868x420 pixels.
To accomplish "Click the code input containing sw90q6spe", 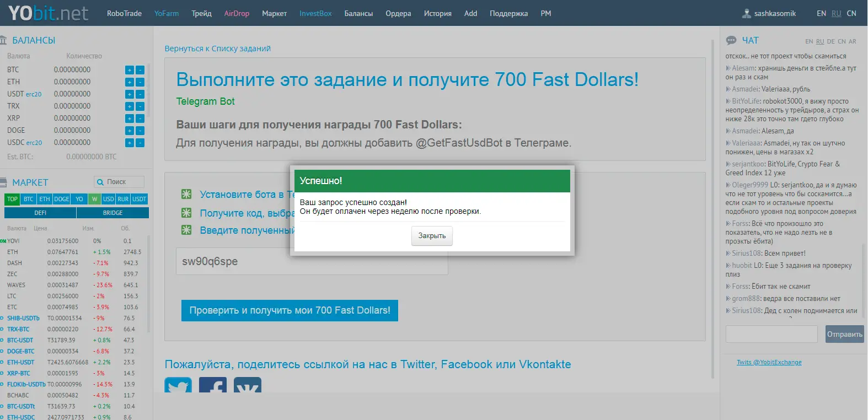I will [312, 261].
